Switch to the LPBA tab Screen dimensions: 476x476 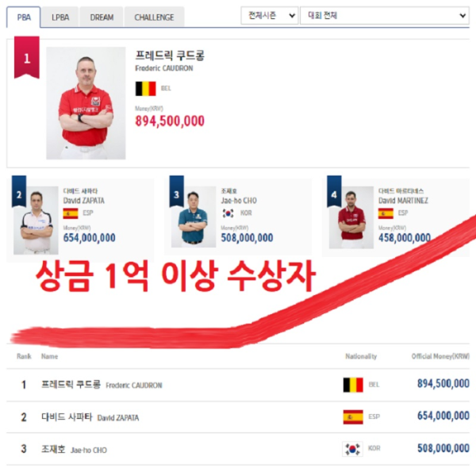pyautogui.click(x=60, y=17)
